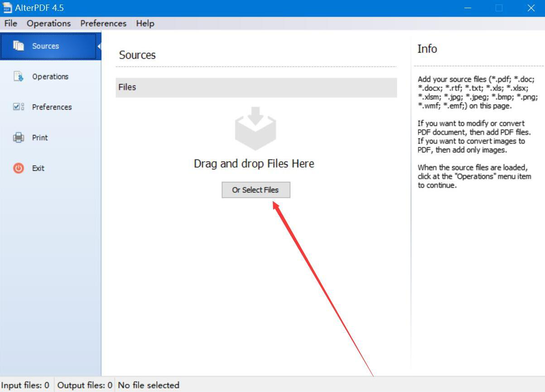Click the Or Select Files button

(x=256, y=190)
